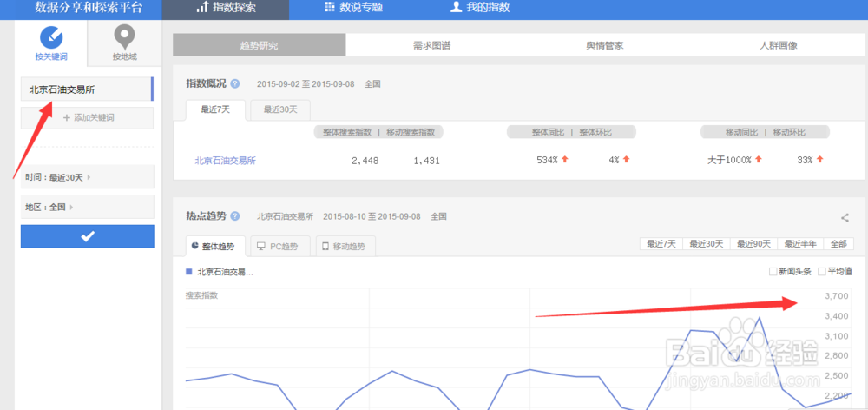Click the 2015-09-02 至 2015-09-08 date range
The width and height of the screenshot is (868, 410).
(x=306, y=84)
